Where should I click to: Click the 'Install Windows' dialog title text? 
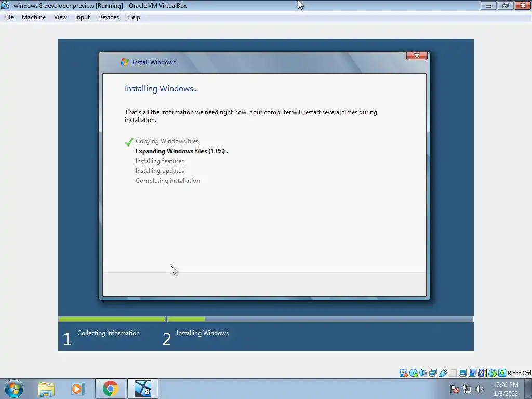point(154,62)
